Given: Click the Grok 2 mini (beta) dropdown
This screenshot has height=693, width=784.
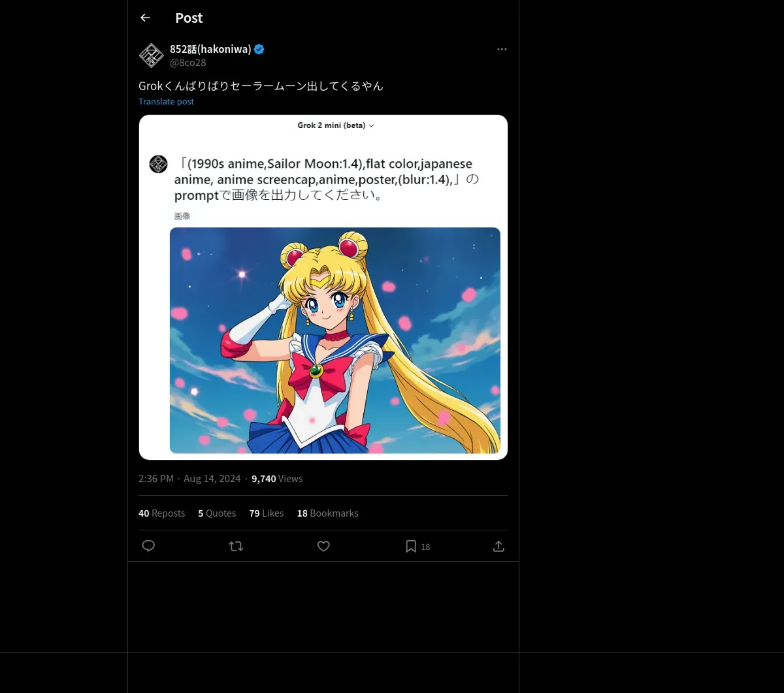Looking at the screenshot, I should click(x=336, y=125).
